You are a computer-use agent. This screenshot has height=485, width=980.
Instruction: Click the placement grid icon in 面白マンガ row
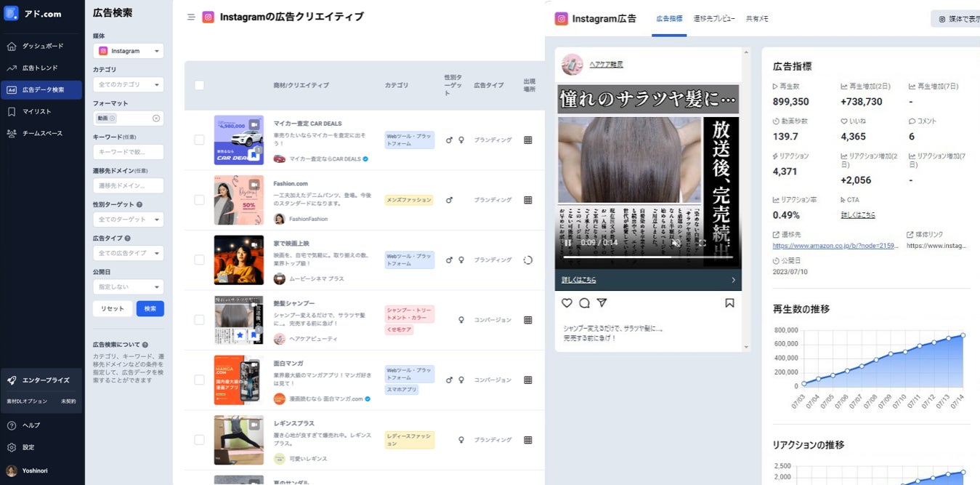coord(528,380)
